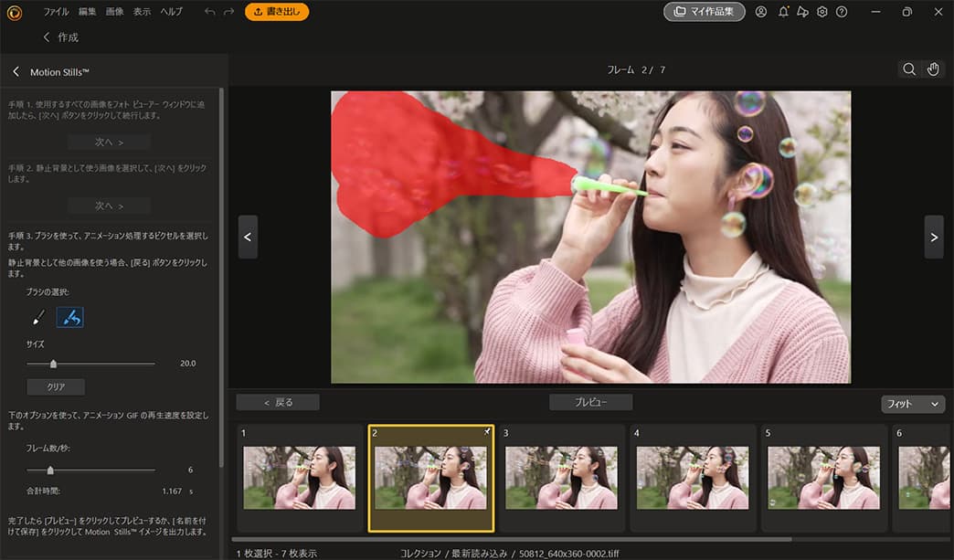Select the standard brush tool

pos(37,316)
